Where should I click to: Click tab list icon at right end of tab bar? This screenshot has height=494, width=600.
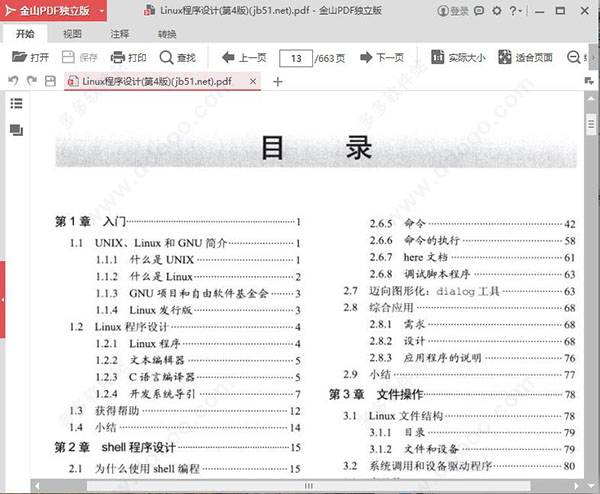pyautogui.click(x=589, y=81)
